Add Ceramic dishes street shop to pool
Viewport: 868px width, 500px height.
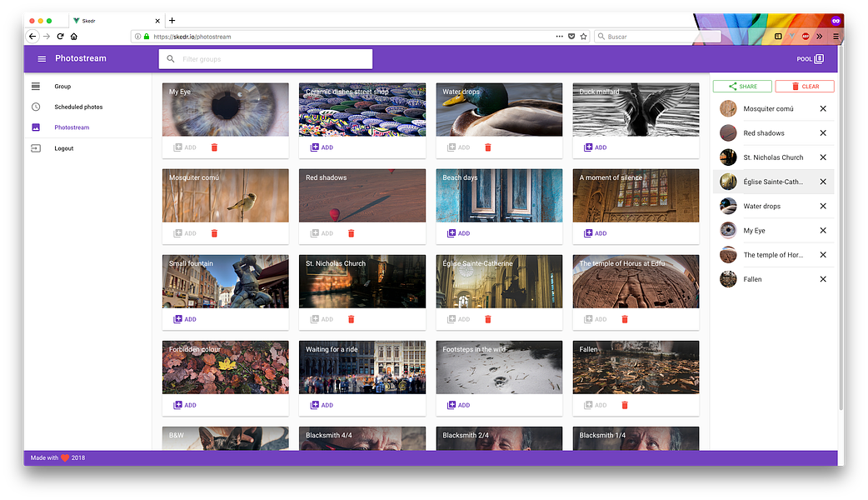[322, 147]
